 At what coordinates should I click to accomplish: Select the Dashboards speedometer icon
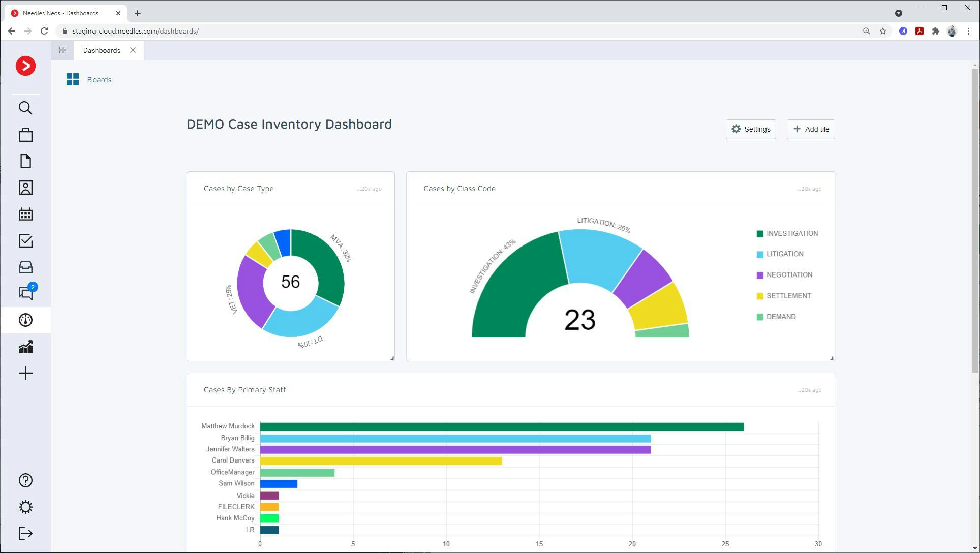[25, 320]
